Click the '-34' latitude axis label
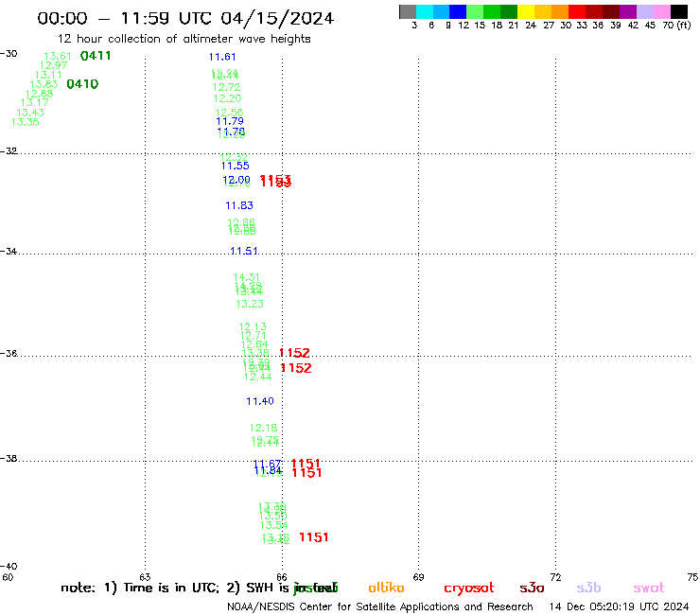 9,251
